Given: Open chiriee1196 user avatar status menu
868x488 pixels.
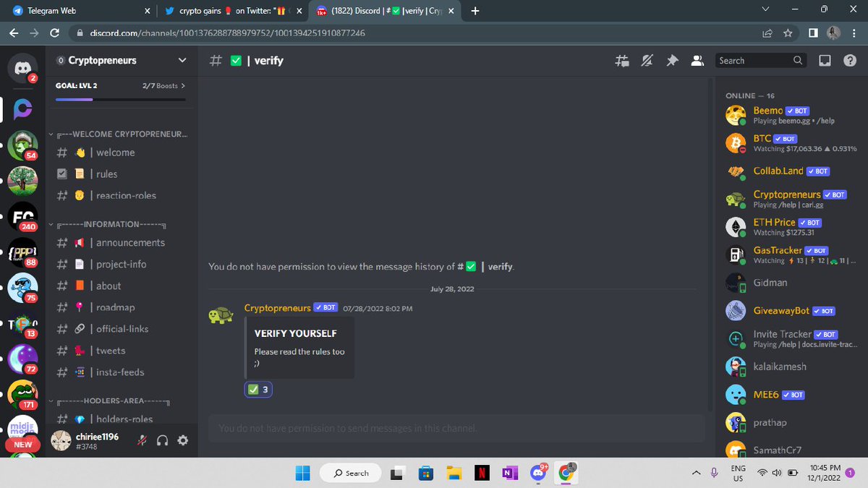Looking at the screenshot, I should pos(61,440).
